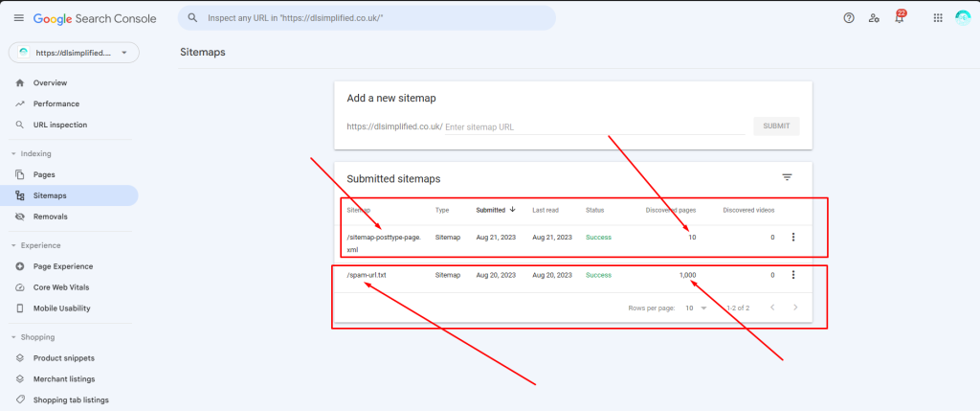Click the help question mark icon
The width and height of the screenshot is (980, 411).
tap(848, 18)
